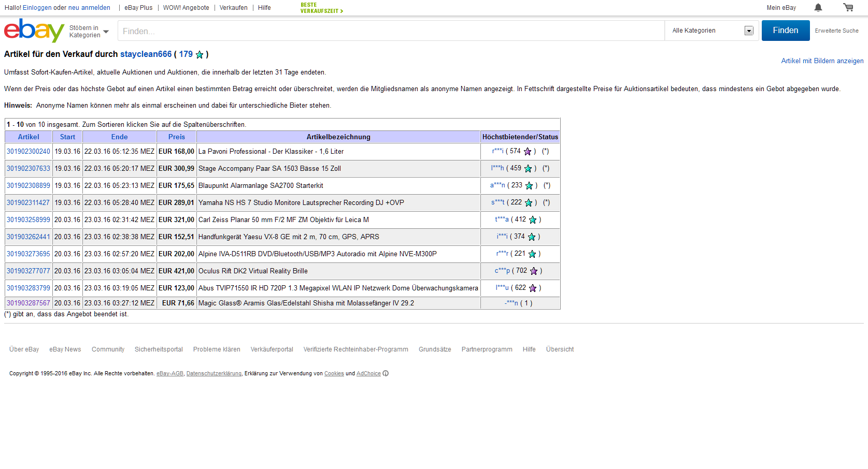Click the Finden search input field

391,31
